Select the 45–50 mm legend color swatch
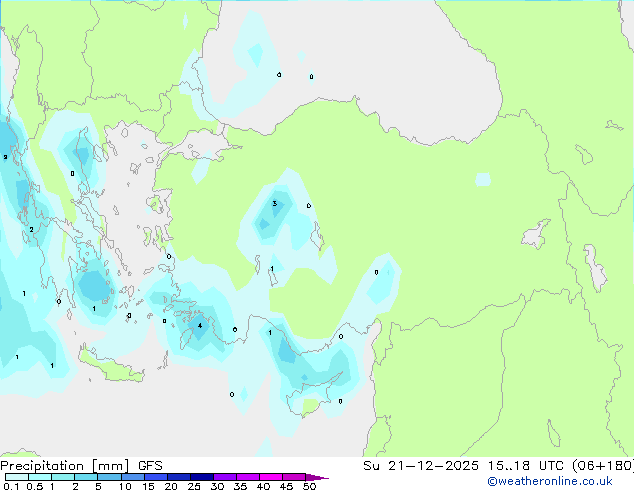The image size is (634, 490). point(294,477)
